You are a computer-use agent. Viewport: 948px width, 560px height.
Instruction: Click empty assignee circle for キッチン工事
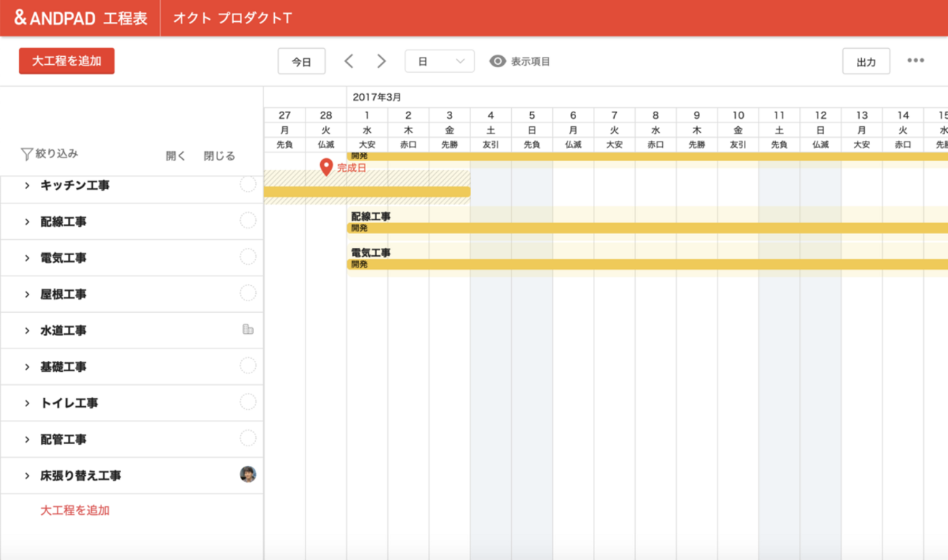click(248, 184)
